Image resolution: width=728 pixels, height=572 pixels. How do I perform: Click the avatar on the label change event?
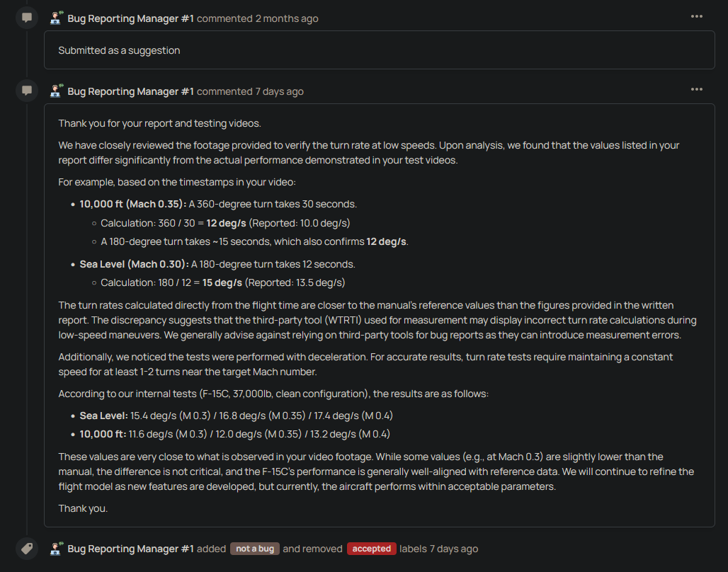(57, 549)
